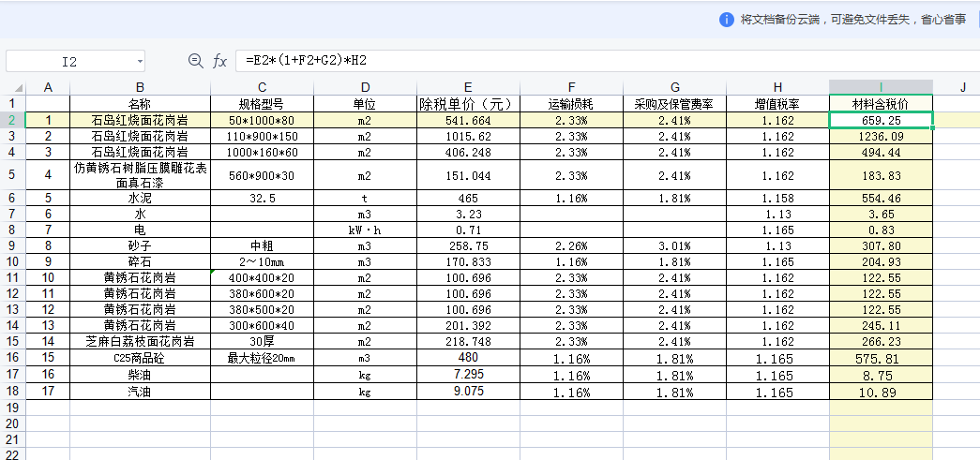Click the fx insert function icon
Image resolution: width=980 pixels, height=460 pixels.
tap(220, 61)
